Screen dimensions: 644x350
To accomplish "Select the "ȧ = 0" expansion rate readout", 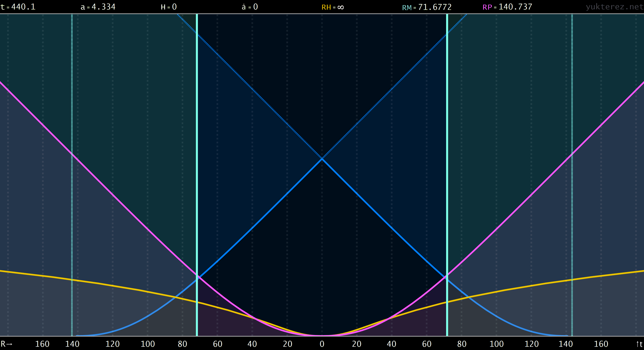I will [250, 7].
